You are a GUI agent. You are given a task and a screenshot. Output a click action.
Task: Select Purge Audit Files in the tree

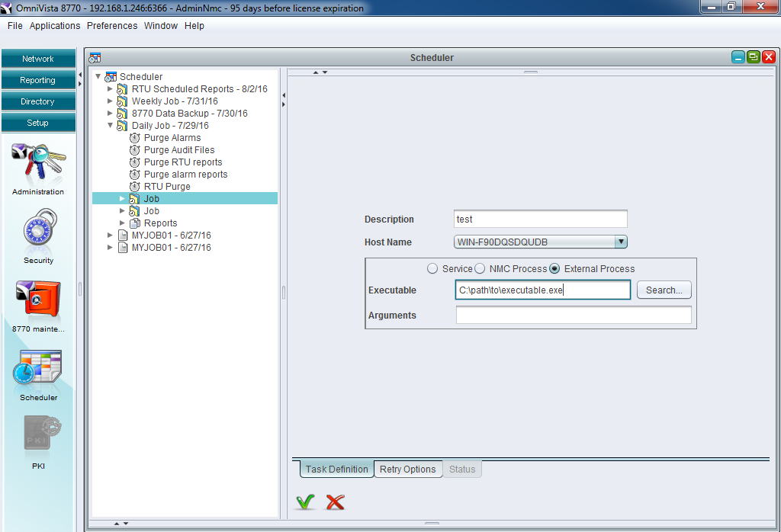pyautogui.click(x=179, y=150)
